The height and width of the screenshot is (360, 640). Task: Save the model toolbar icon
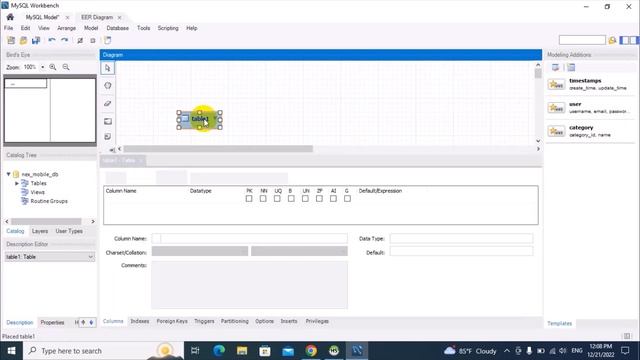click(36, 40)
